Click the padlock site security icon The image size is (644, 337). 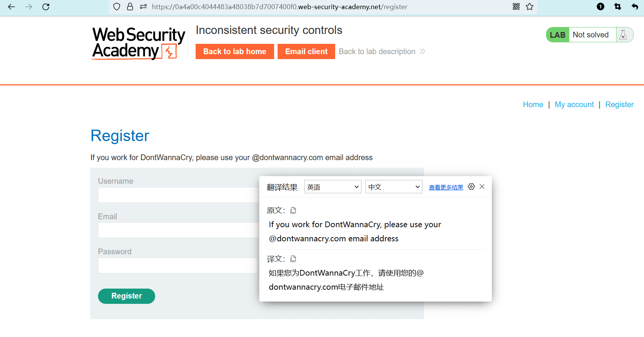pos(130,7)
